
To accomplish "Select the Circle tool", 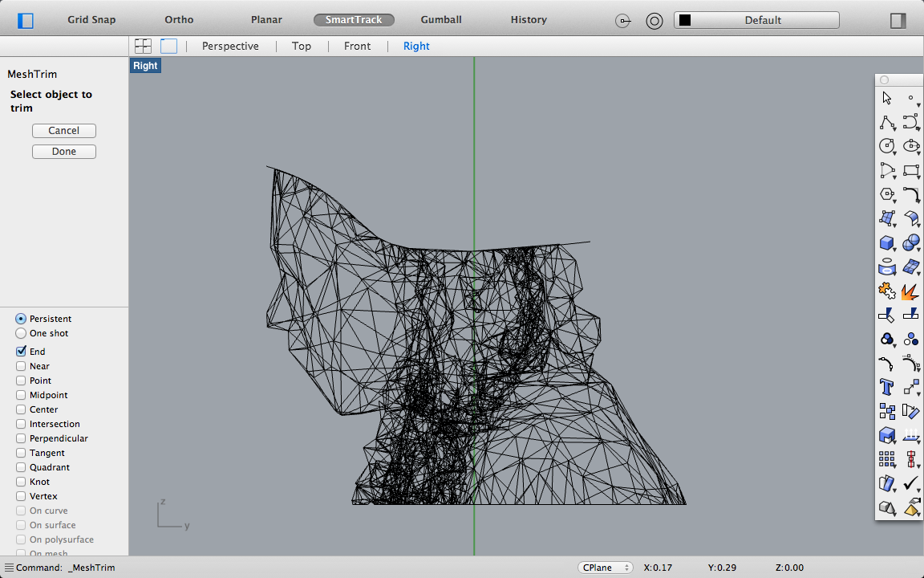I will point(887,146).
